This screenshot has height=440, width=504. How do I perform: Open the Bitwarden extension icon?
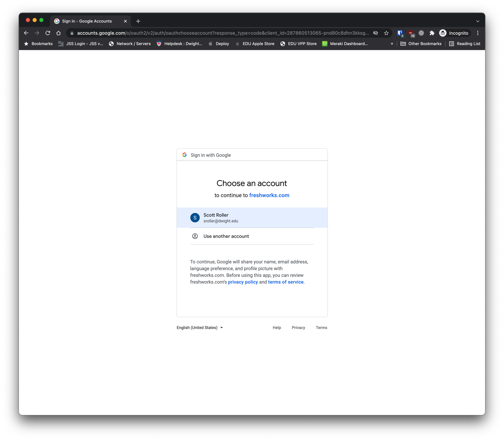click(x=400, y=33)
